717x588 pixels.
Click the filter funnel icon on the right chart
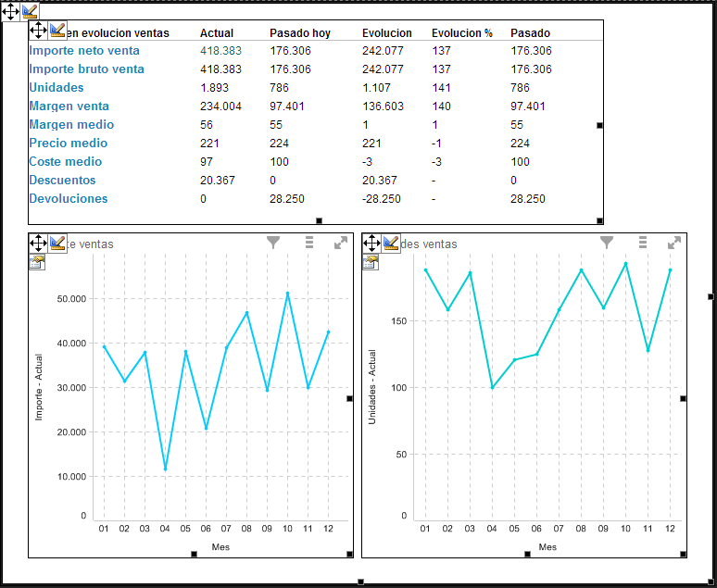[607, 243]
